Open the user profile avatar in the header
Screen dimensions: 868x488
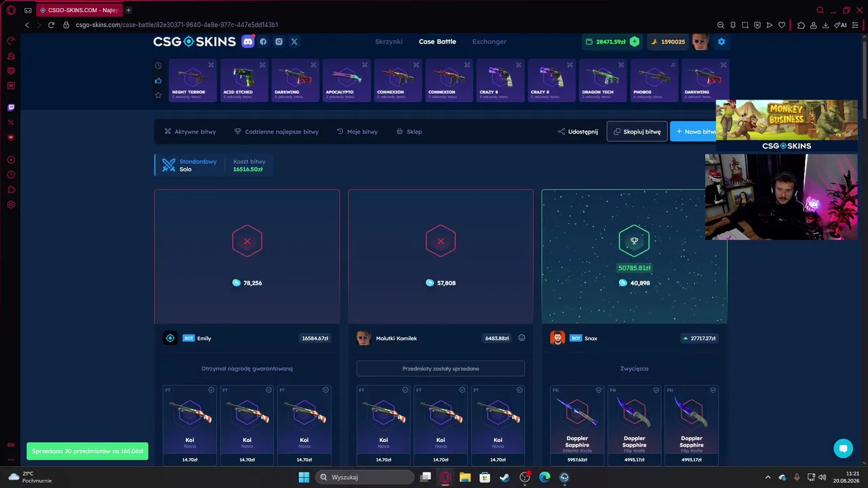(701, 41)
